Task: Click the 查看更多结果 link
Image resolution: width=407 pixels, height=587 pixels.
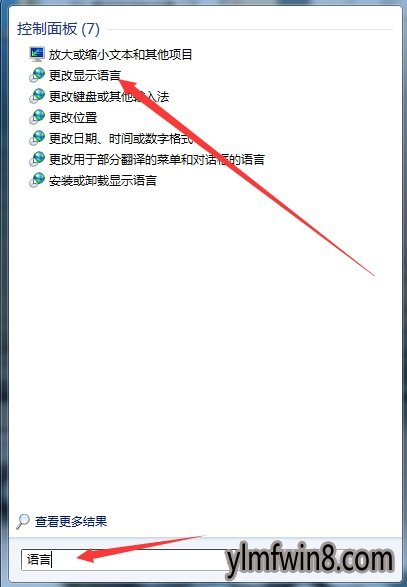Action: pos(71,521)
